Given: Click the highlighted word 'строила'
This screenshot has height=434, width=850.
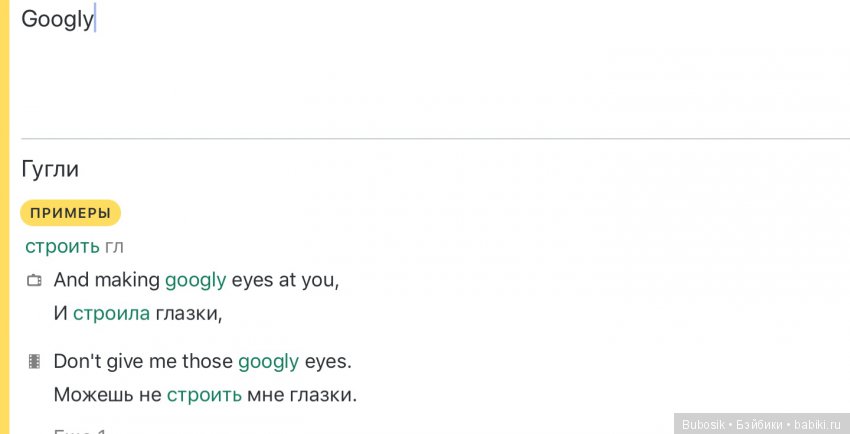Looking at the screenshot, I should 111,313.
